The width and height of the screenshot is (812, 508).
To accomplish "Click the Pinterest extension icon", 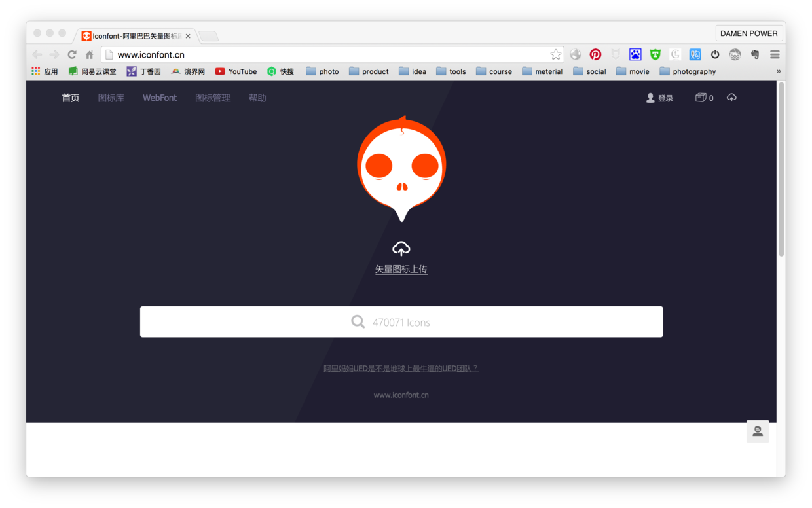I will pyautogui.click(x=595, y=54).
